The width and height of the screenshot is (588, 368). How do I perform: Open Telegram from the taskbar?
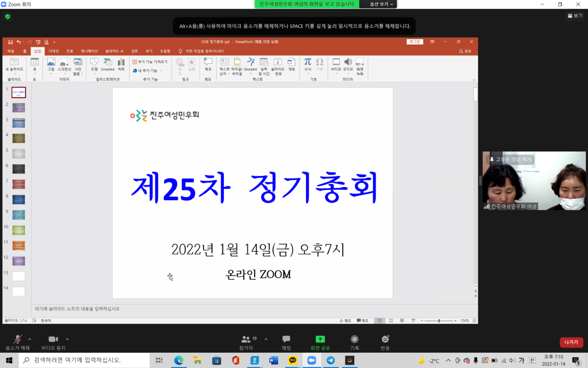tap(330, 361)
